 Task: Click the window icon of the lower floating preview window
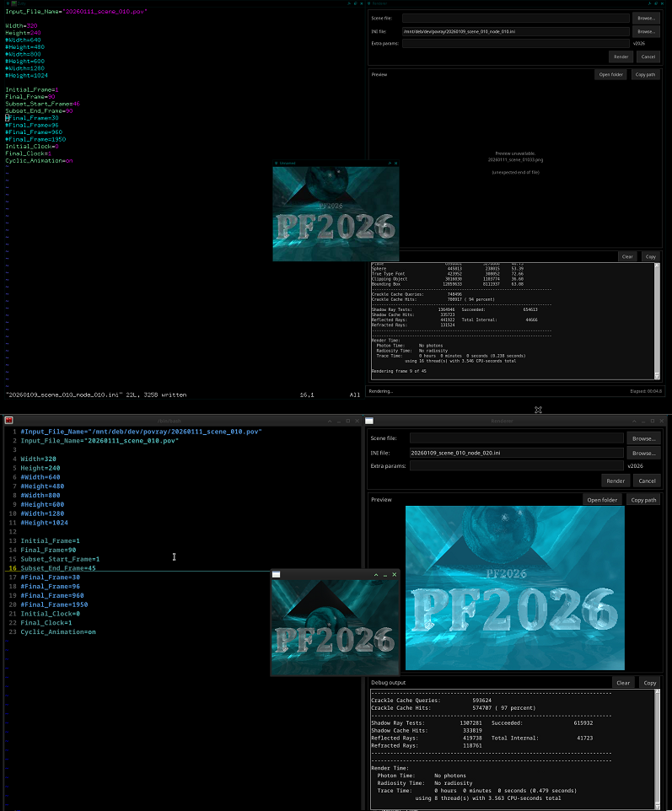(276, 574)
